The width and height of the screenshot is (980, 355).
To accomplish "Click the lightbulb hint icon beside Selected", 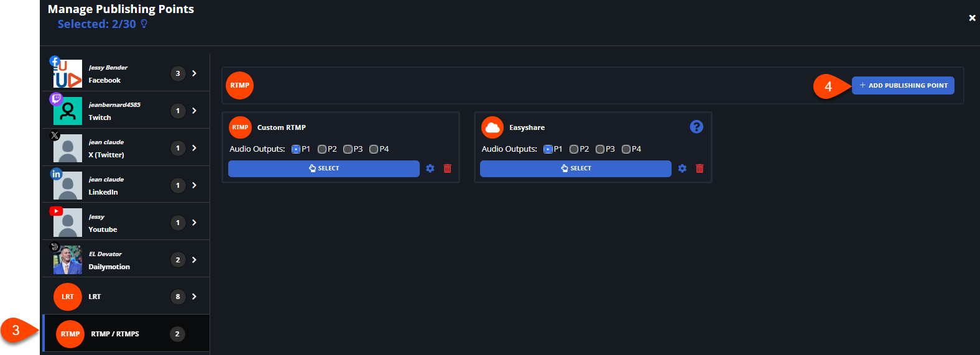I will pos(144,24).
